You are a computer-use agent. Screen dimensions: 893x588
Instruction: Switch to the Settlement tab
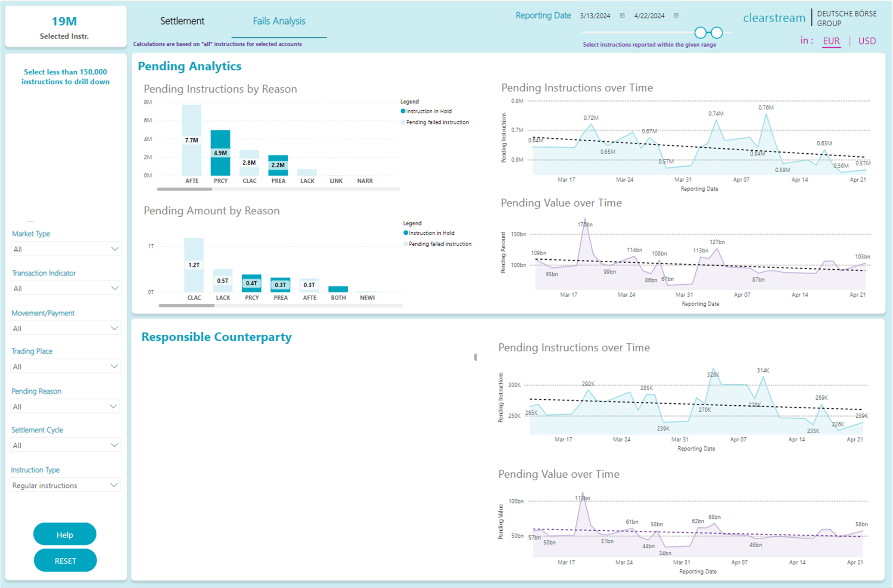(182, 21)
